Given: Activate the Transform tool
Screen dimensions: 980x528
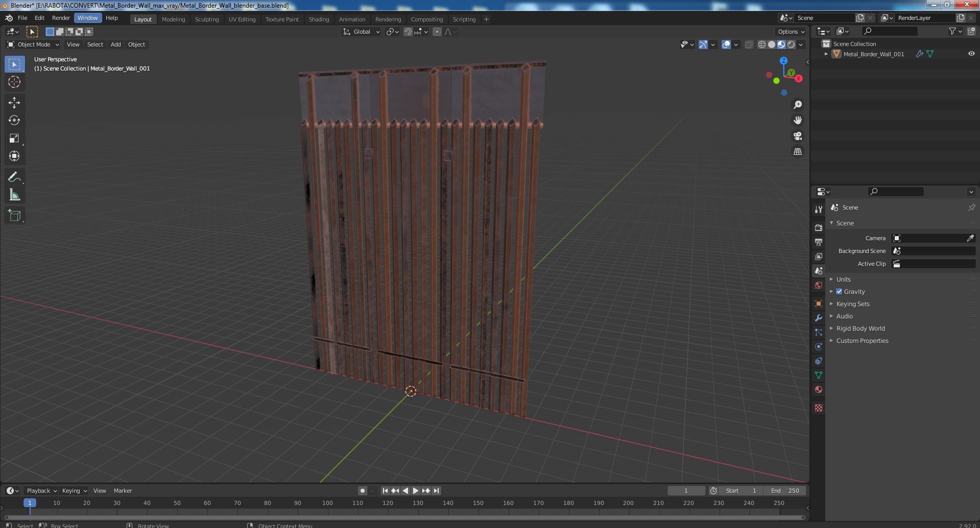Looking at the screenshot, I should point(14,156).
